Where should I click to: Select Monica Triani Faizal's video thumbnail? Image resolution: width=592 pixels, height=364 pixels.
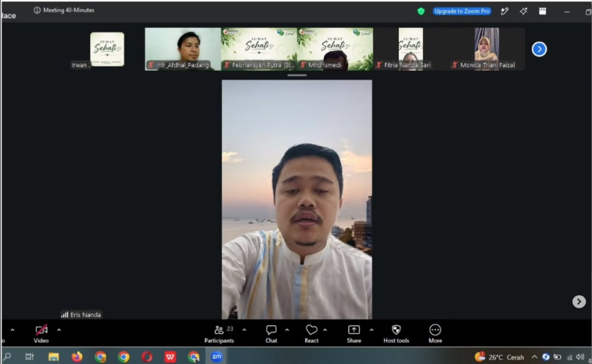pos(487,49)
